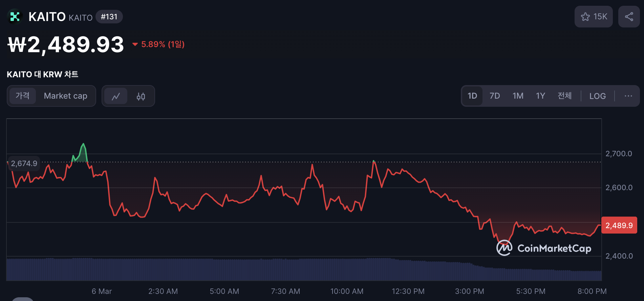The height and width of the screenshot is (301, 644).
Task: Toggle LOG scale on the chart
Action: coord(598,96)
